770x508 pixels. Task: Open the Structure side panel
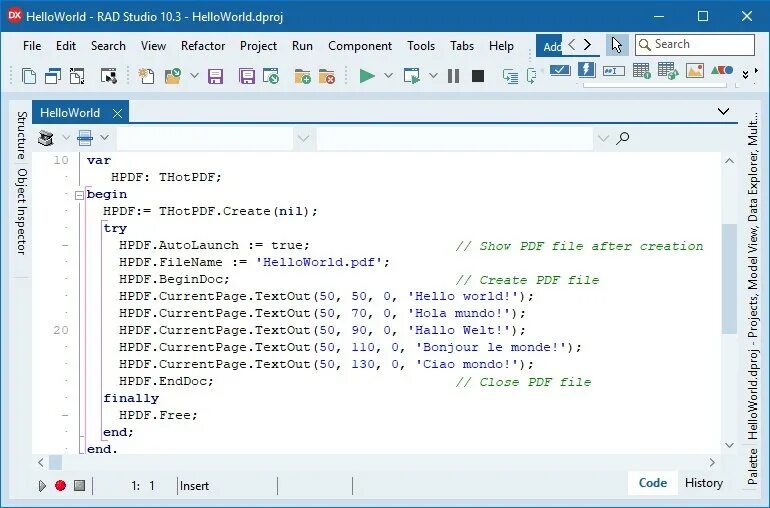[x=22, y=135]
